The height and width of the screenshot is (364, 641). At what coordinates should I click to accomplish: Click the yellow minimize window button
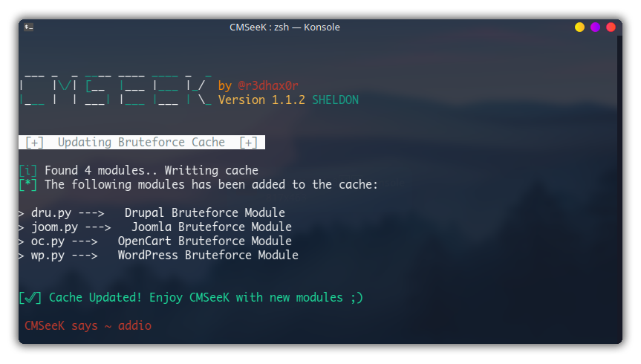pyautogui.click(x=579, y=27)
